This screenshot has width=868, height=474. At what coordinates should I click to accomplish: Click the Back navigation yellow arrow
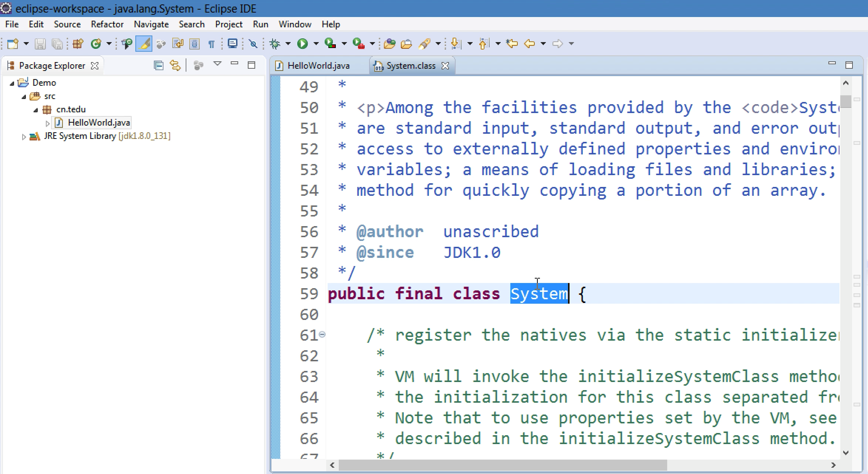[x=530, y=44]
